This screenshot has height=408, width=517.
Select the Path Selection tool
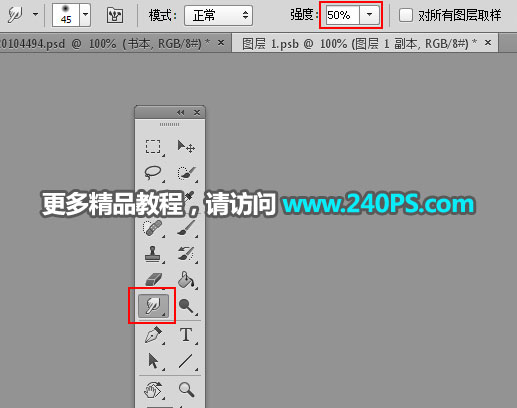pos(154,361)
